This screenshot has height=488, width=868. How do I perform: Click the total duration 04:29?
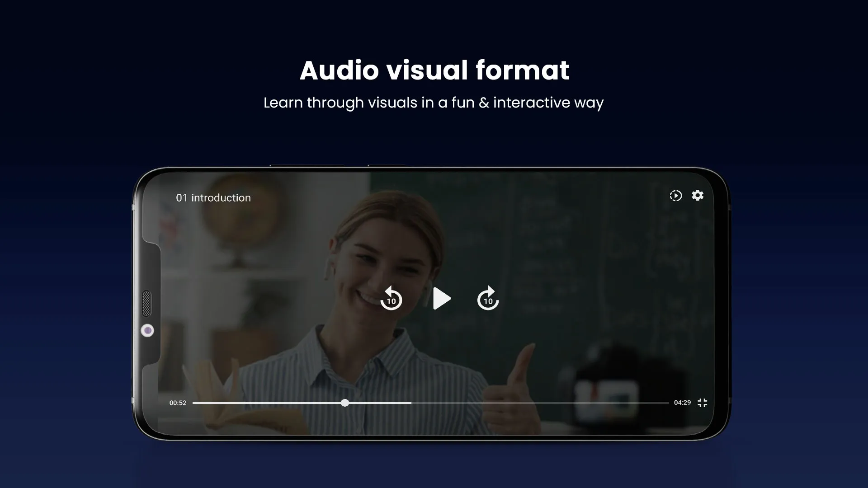pyautogui.click(x=682, y=403)
